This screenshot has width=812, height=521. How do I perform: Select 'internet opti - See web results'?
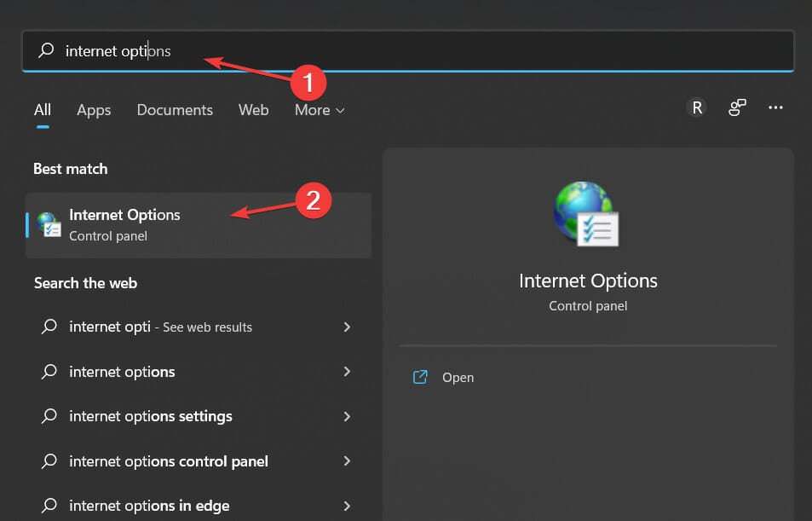pyautogui.click(x=199, y=327)
